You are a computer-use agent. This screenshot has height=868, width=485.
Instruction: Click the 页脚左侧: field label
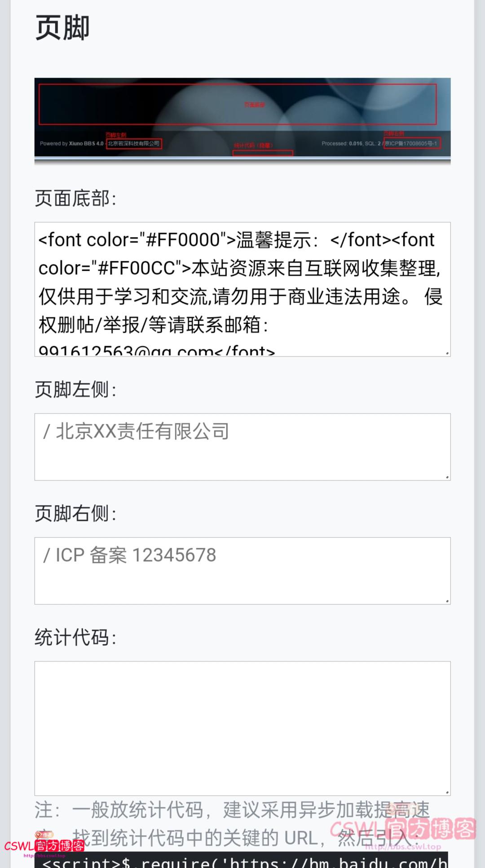[75, 389]
